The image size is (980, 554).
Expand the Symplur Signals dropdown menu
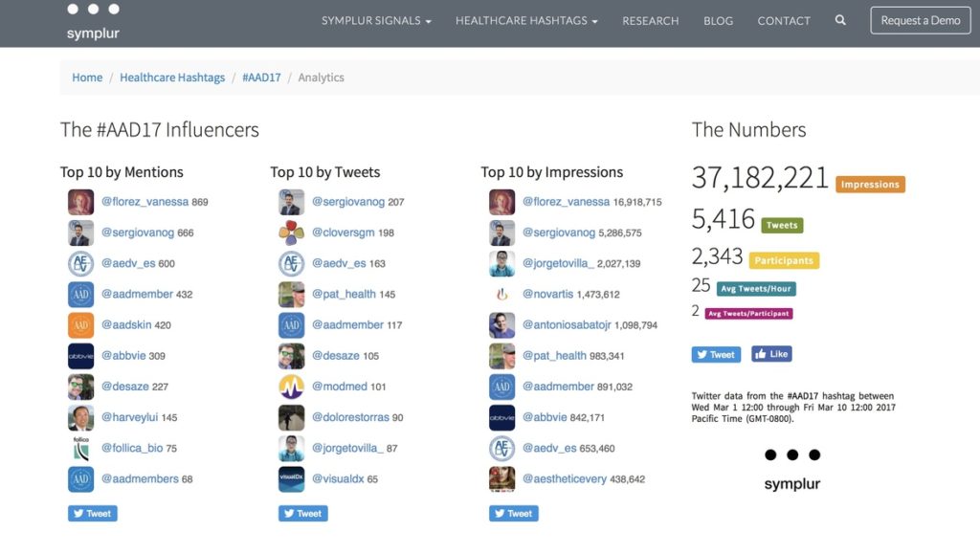(376, 21)
